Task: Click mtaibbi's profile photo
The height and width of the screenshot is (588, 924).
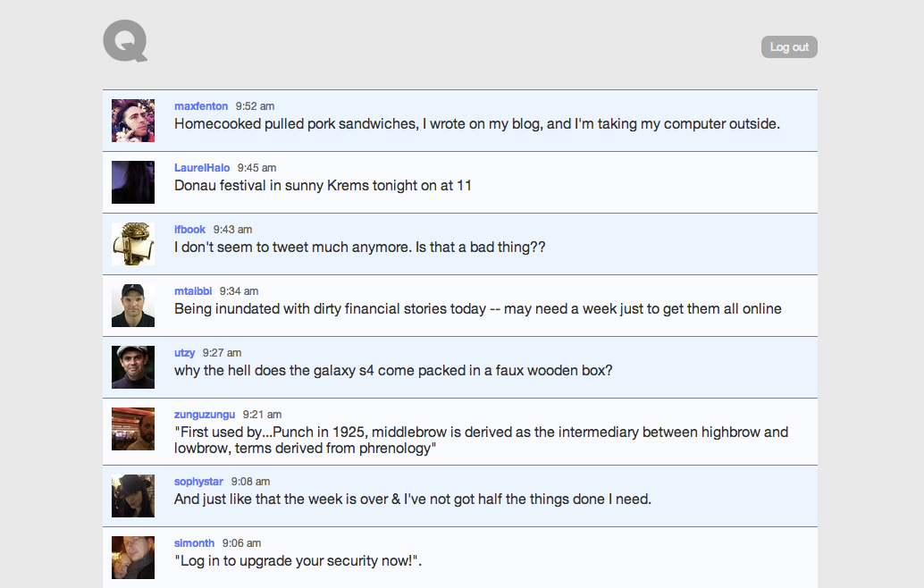Action: [133, 306]
